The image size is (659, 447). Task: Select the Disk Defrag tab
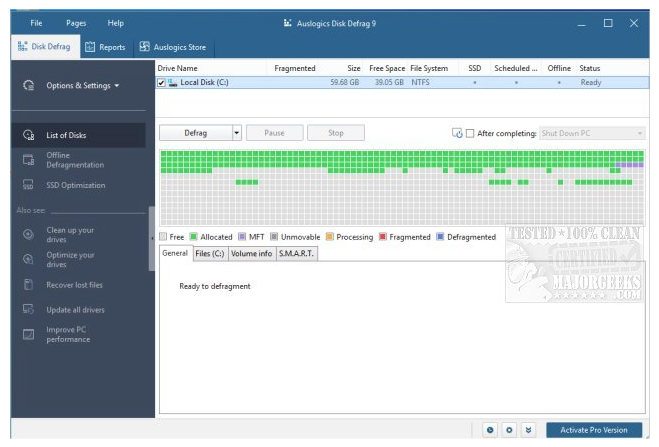(45, 46)
